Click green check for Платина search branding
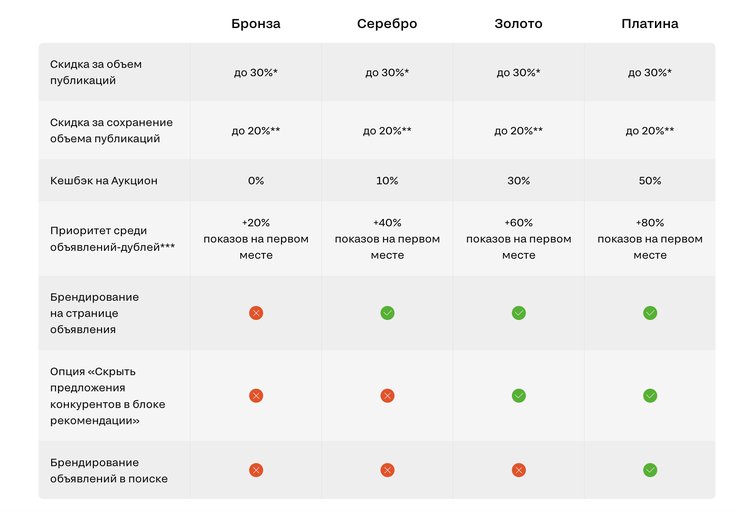Image resolution: width=740 pixels, height=513 pixels. point(650,470)
